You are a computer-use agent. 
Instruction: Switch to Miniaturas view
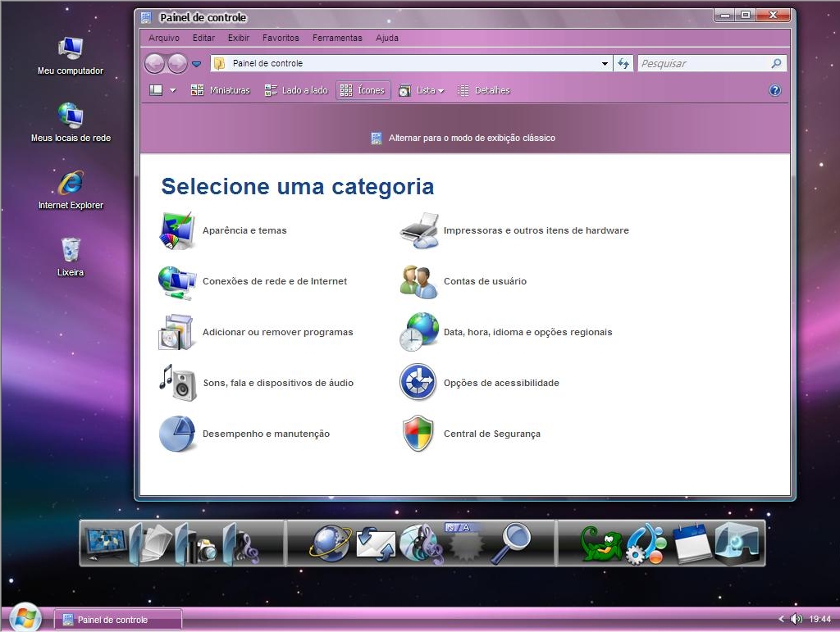(x=221, y=91)
